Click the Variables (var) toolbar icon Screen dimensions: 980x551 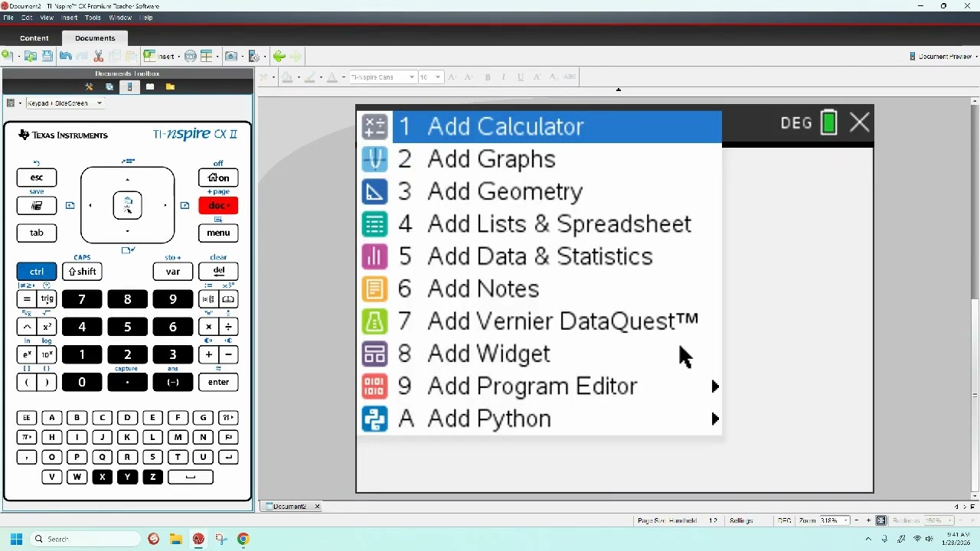(190, 56)
